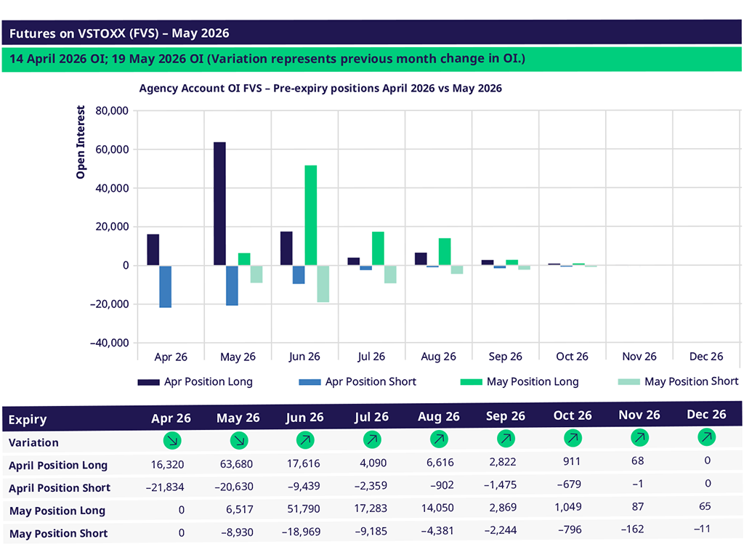The image size is (744, 560).
Task: Select the Apr 26 April-short blue bar
Action: point(165,286)
